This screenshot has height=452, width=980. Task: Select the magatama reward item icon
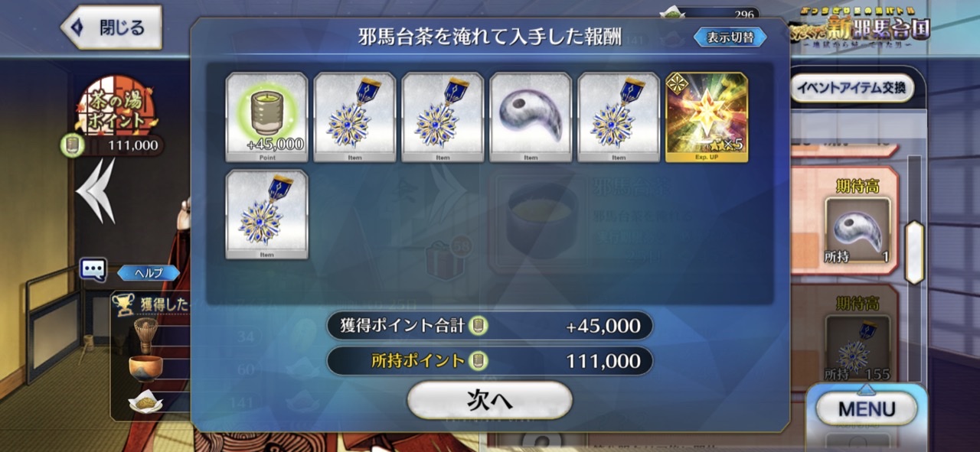tap(531, 117)
